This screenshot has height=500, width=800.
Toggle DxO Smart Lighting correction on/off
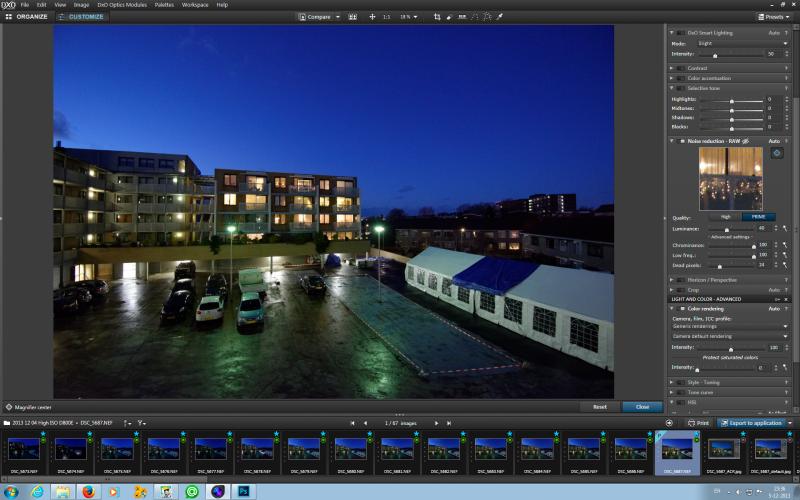click(x=681, y=33)
